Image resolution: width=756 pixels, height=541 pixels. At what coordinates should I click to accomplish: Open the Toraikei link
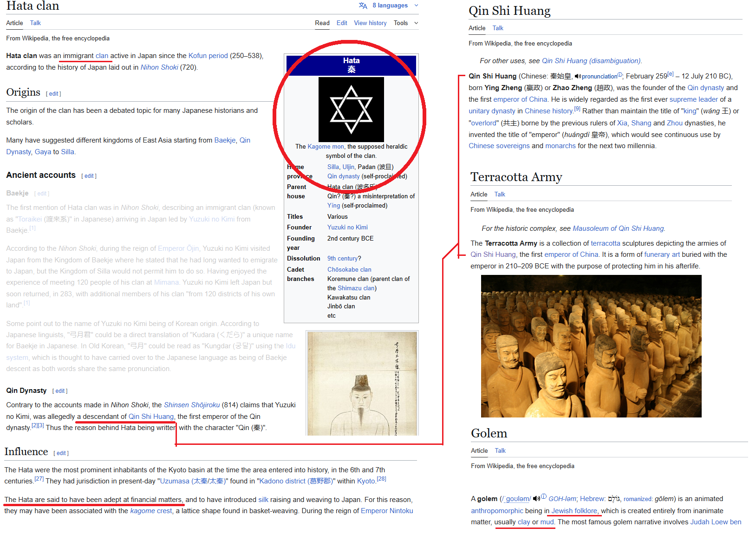(x=30, y=219)
